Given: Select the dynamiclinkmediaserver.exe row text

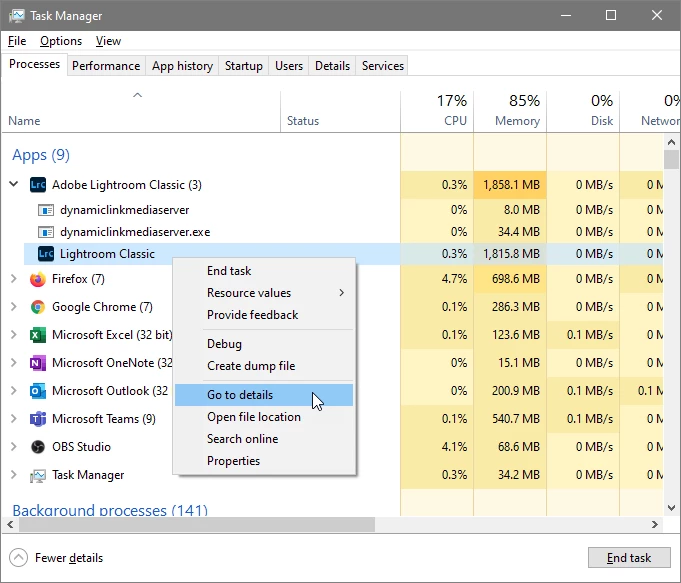Looking at the screenshot, I should click(135, 232).
